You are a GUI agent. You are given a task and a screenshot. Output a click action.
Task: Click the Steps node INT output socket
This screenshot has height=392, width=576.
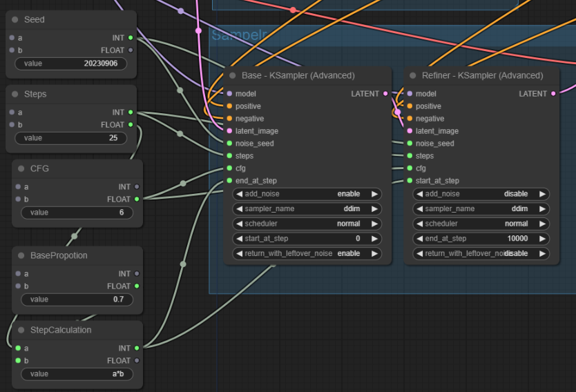click(x=131, y=112)
